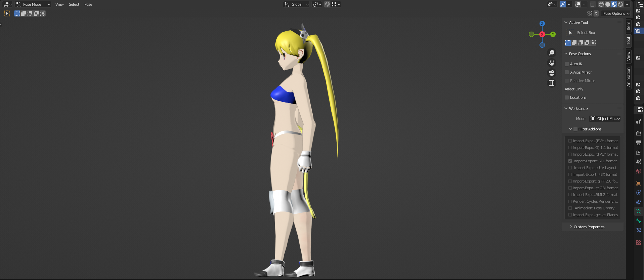Click the zoom view magnifier icon
Image resolution: width=644 pixels, height=280 pixels.
(x=552, y=53)
